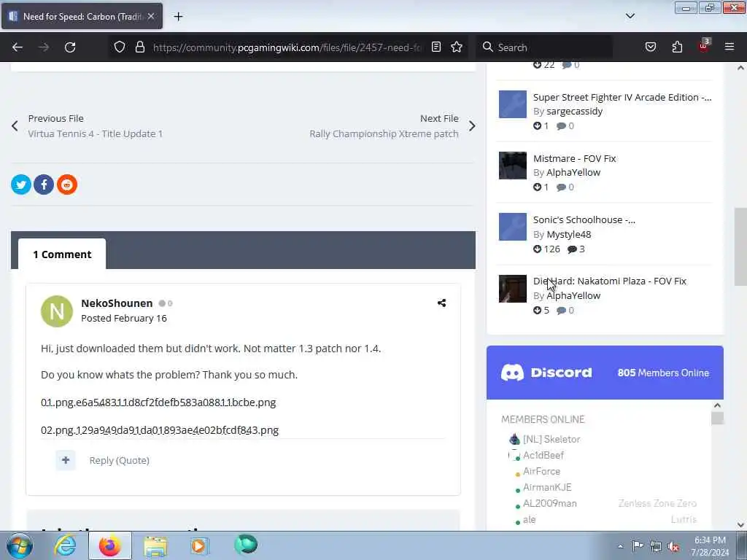Open sargecassidy author profile
The height and width of the screenshot is (560, 747).
[574, 111]
